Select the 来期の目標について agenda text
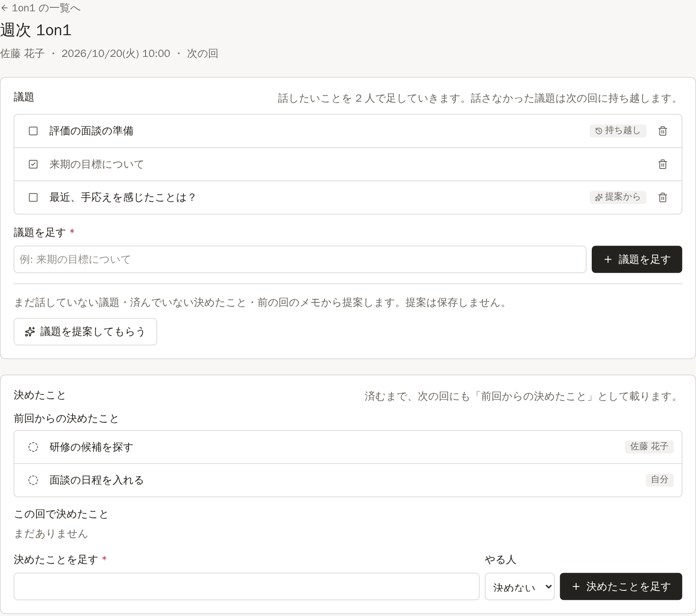Image resolution: width=696 pixels, height=616 pixels. tap(96, 164)
